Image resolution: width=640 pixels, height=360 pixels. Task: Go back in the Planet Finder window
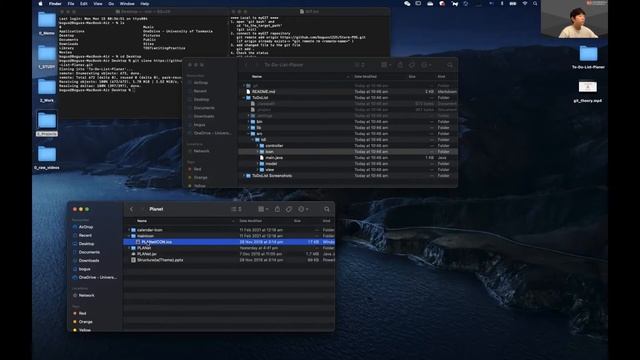(131, 209)
